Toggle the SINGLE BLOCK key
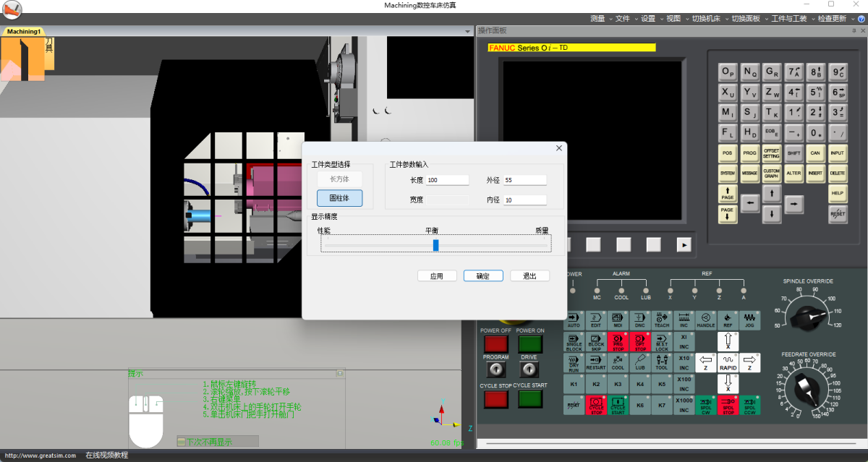 point(574,342)
